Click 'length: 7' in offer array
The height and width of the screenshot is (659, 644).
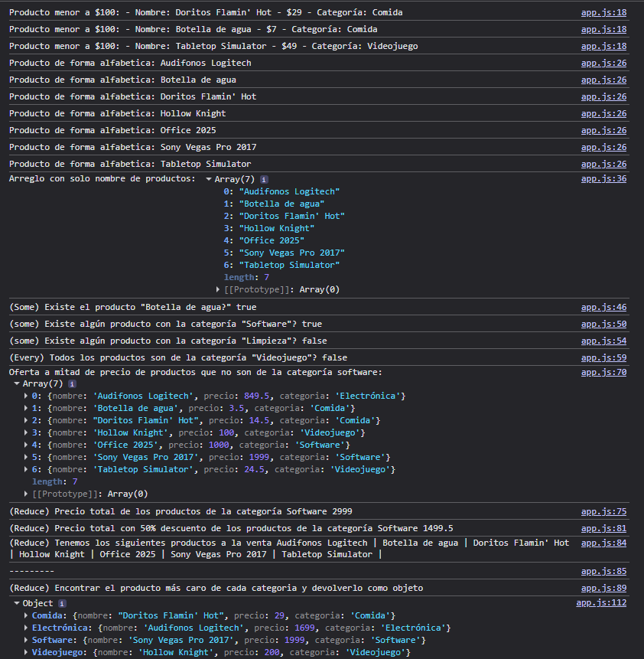[54, 481]
